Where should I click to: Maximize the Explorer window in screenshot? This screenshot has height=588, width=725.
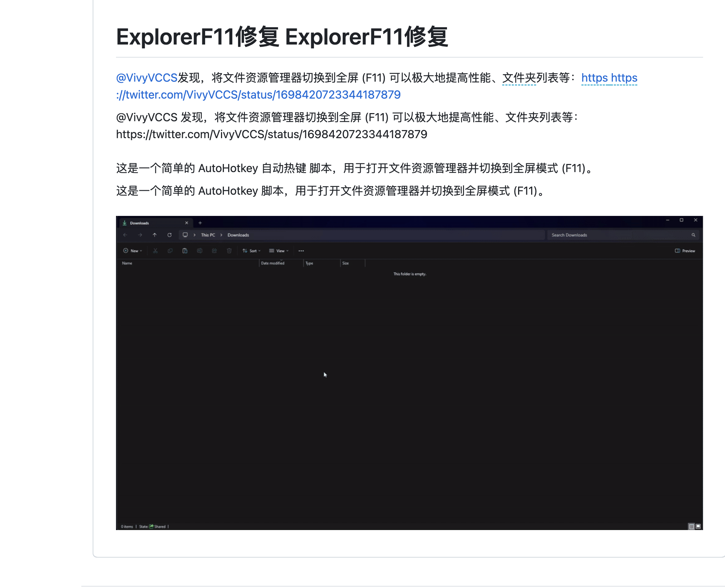pyautogui.click(x=681, y=220)
